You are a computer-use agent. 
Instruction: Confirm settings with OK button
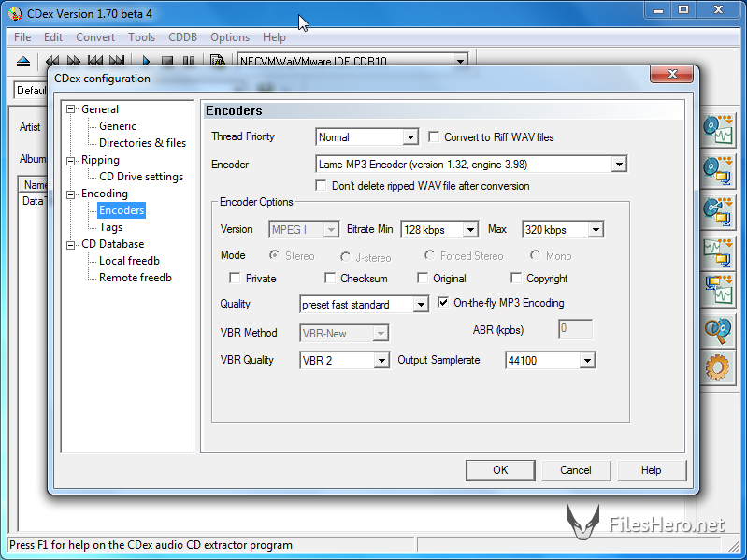point(500,470)
